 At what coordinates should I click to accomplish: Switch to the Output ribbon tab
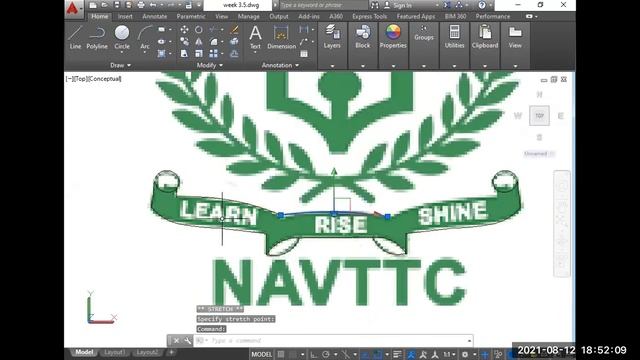tap(279, 16)
